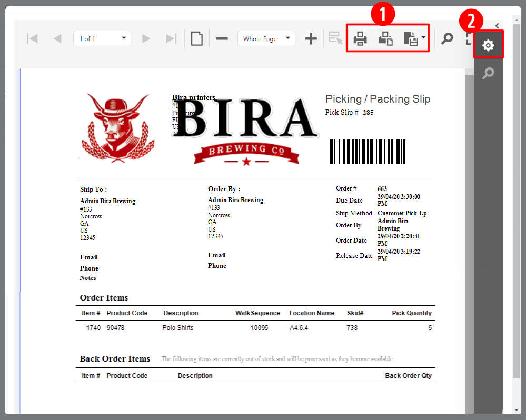Screen dimensions: 526x420
Task: Open the settings gear tab
Action: (489, 45)
